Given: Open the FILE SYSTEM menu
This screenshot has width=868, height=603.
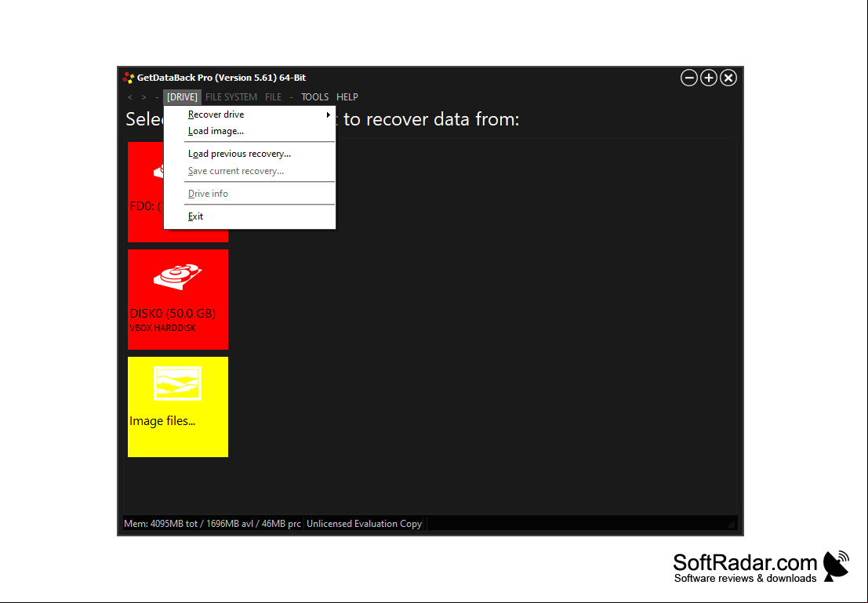Looking at the screenshot, I should tap(231, 97).
